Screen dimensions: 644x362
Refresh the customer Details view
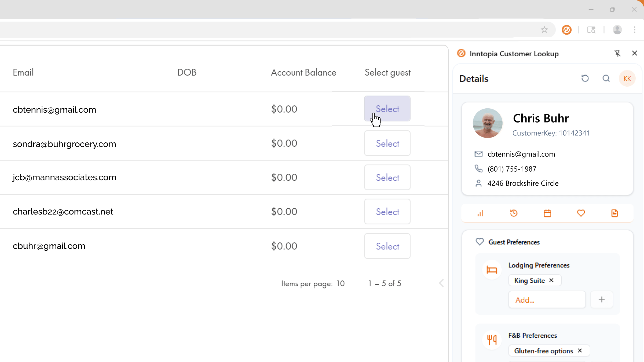pyautogui.click(x=585, y=78)
